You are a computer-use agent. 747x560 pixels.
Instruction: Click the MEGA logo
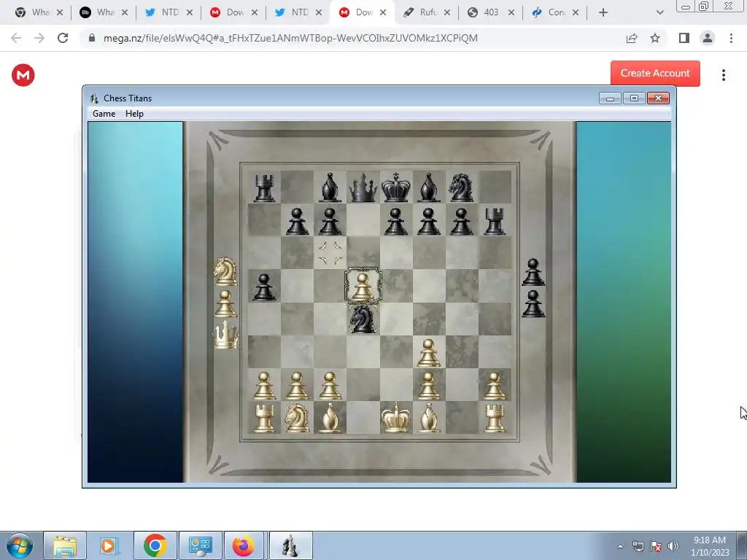pos(23,75)
